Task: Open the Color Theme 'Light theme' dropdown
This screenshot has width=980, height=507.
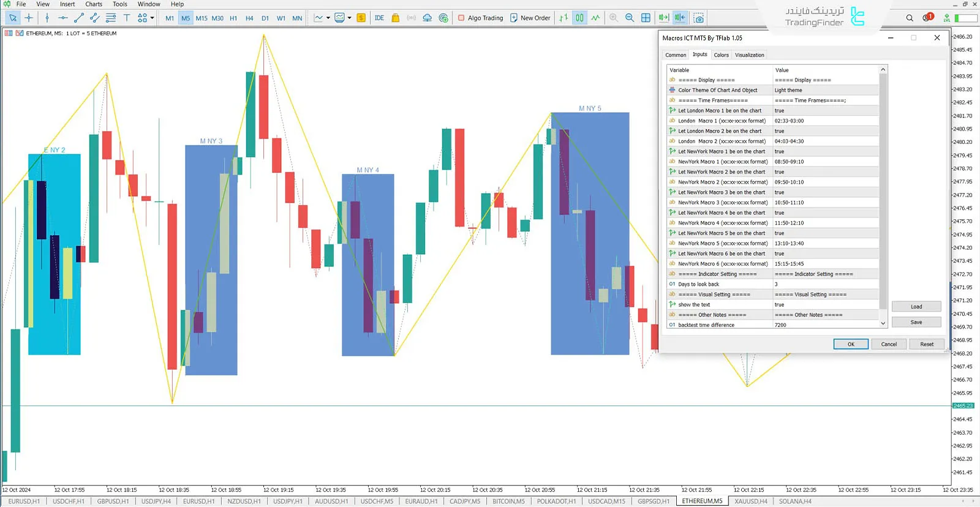Action: click(824, 90)
